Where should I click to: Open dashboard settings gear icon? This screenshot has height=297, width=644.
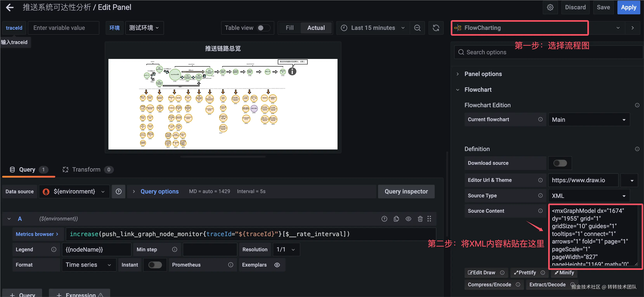click(550, 7)
